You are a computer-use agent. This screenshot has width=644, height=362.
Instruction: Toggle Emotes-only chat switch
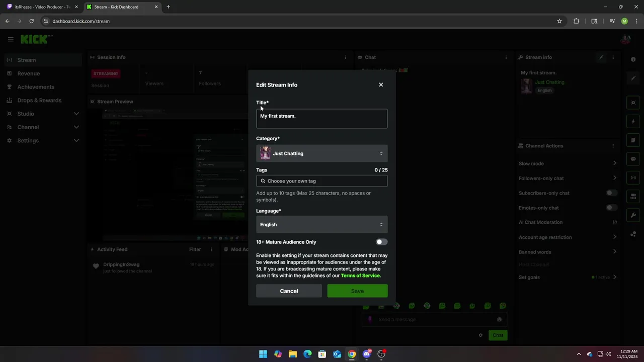[611, 208]
